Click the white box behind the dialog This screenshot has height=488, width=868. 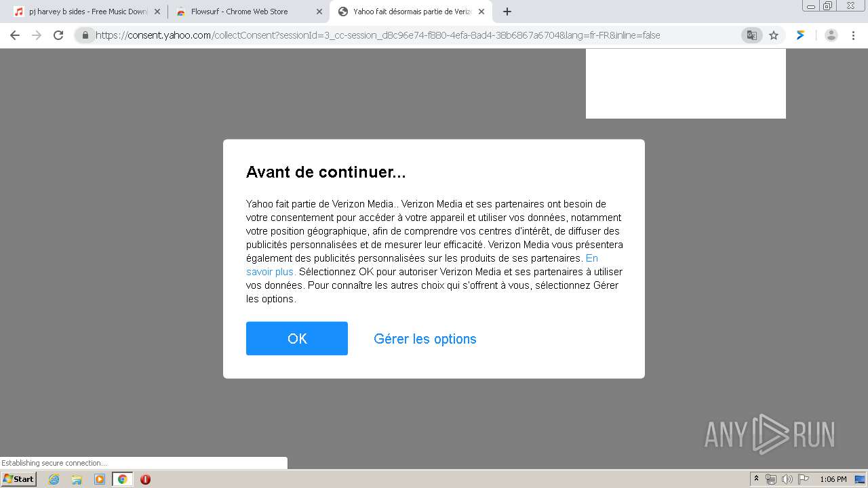click(686, 83)
